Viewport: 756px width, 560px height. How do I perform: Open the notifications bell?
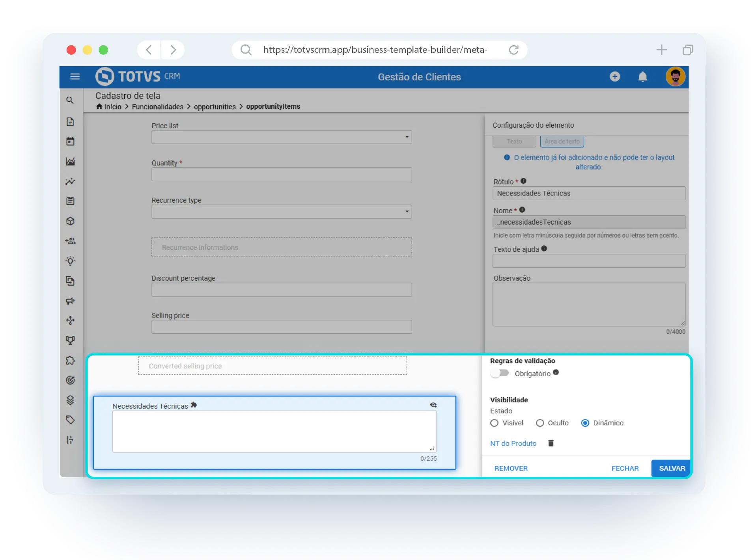[642, 76]
